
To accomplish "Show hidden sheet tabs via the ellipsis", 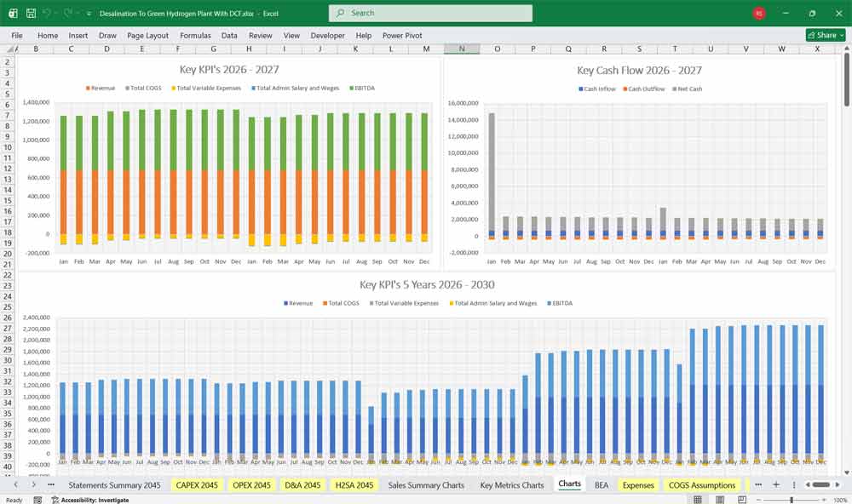I will coord(757,484).
